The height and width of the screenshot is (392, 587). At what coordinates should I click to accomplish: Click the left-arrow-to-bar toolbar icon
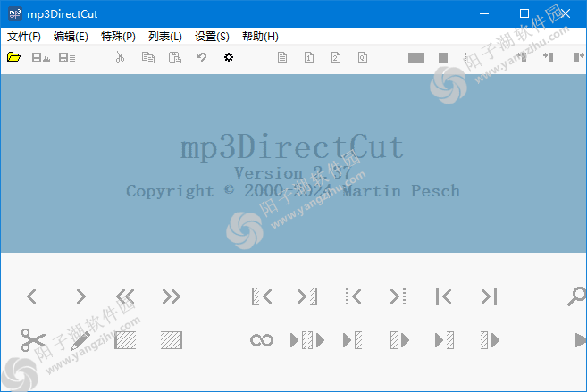point(522,57)
